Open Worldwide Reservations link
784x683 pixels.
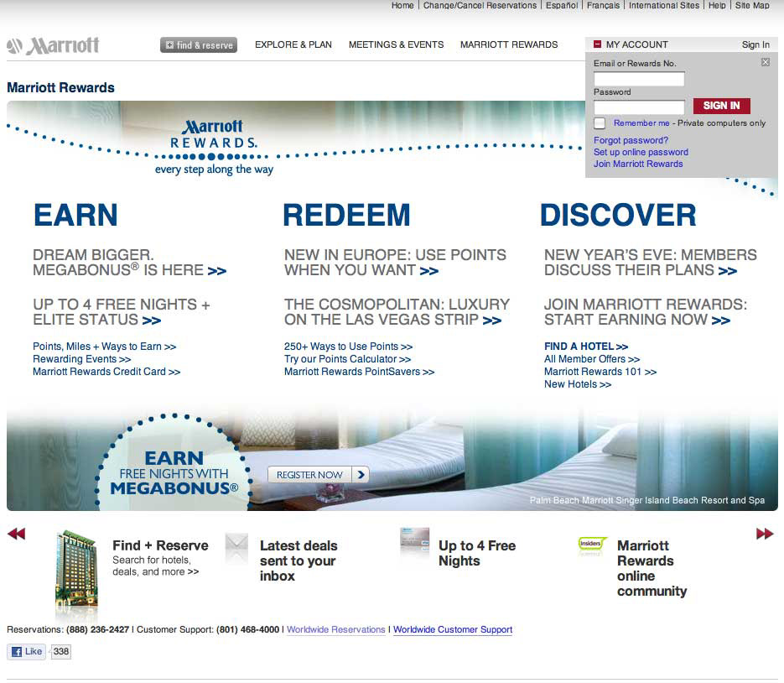pos(336,629)
